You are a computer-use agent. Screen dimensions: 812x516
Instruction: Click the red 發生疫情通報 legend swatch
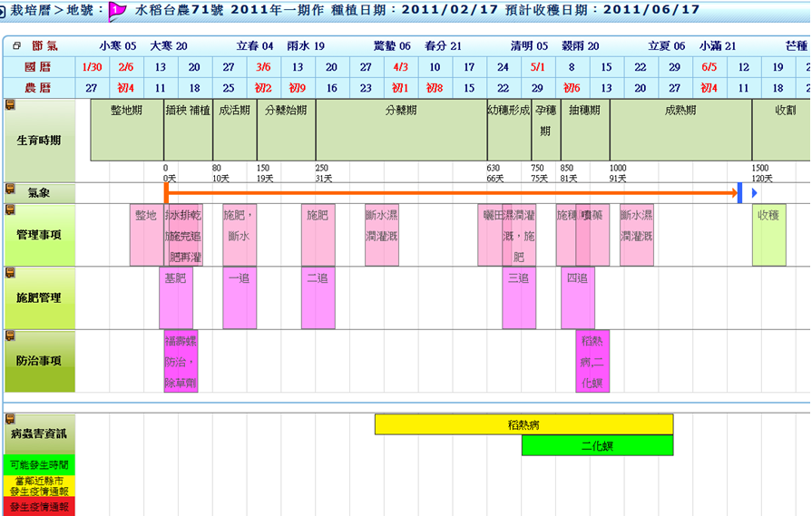tap(39, 506)
